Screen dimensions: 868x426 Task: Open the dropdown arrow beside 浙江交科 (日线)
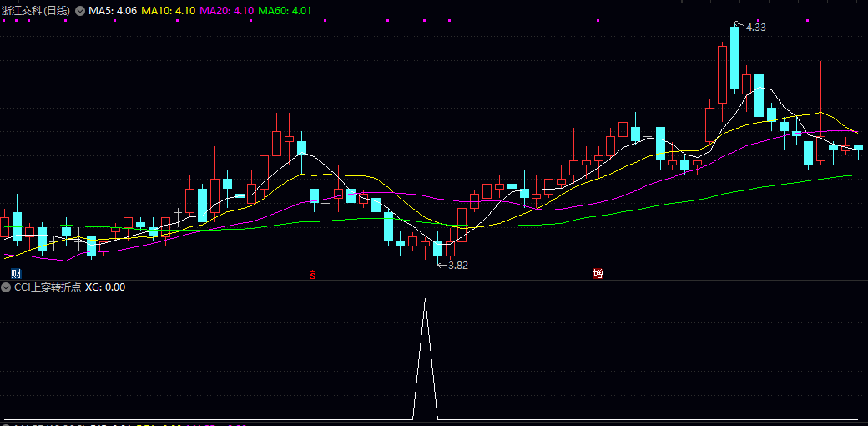[x=80, y=11]
